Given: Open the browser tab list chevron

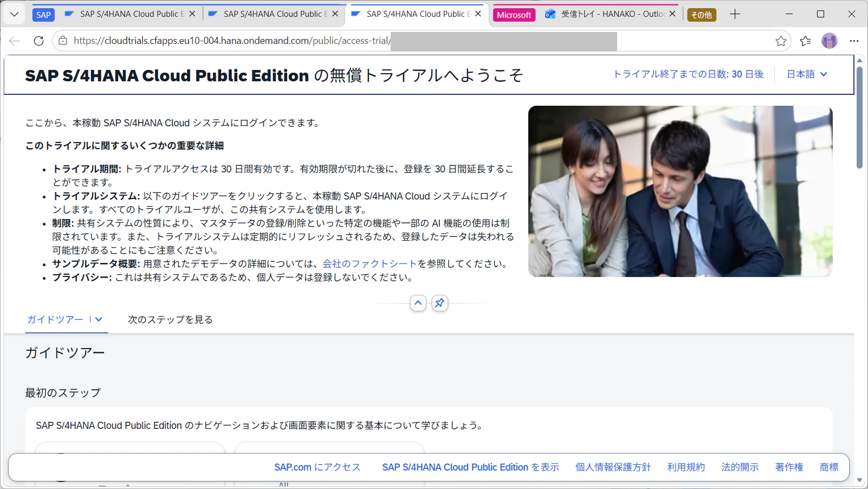Looking at the screenshot, I should [x=15, y=14].
